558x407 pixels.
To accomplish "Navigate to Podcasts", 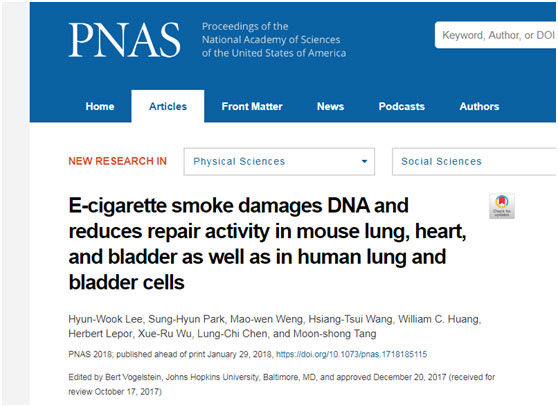I will click(401, 106).
